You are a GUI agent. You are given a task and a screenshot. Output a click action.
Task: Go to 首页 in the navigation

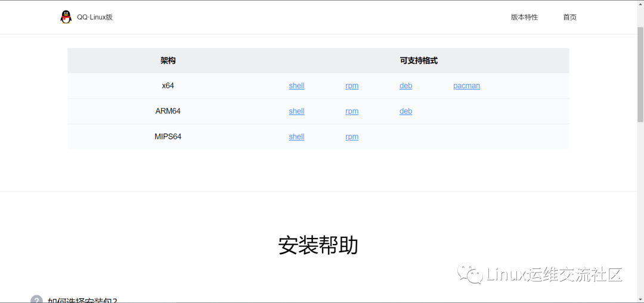pos(569,17)
